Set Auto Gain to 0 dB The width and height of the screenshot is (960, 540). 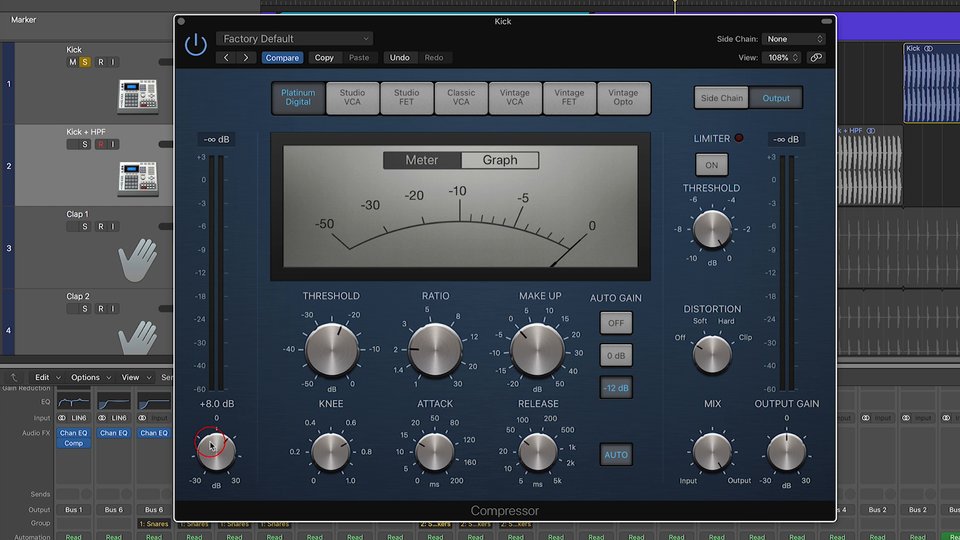[x=616, y=356]
